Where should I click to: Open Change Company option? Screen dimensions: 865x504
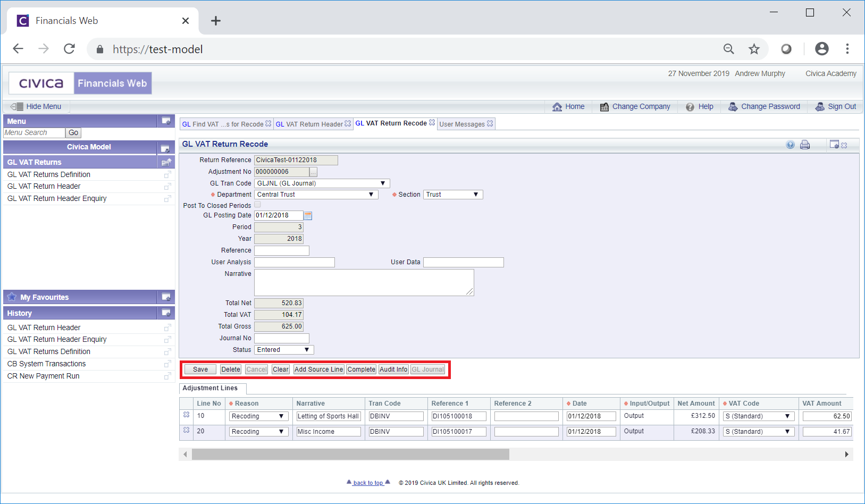[x=635, y=107]
